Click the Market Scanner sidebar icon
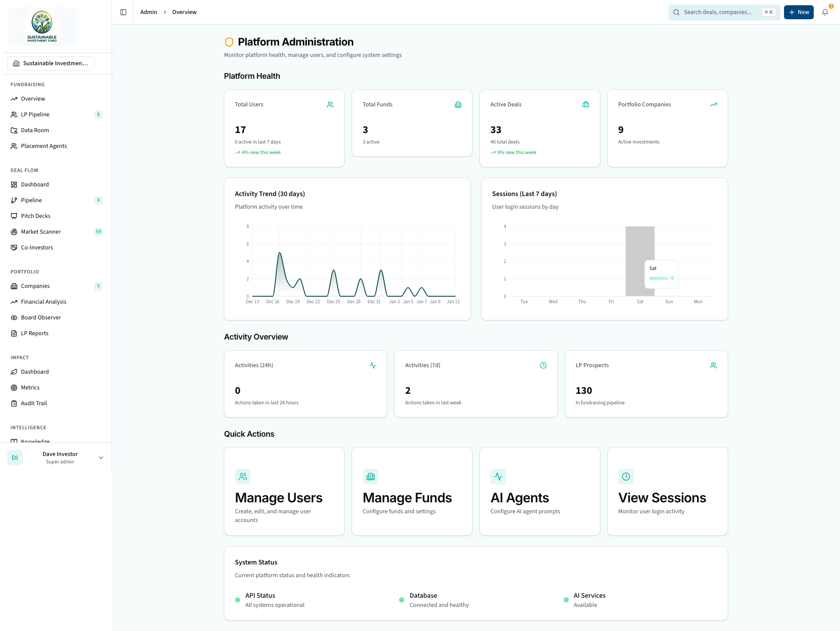Screen dimensions: 840x631 tap(14, 232)
